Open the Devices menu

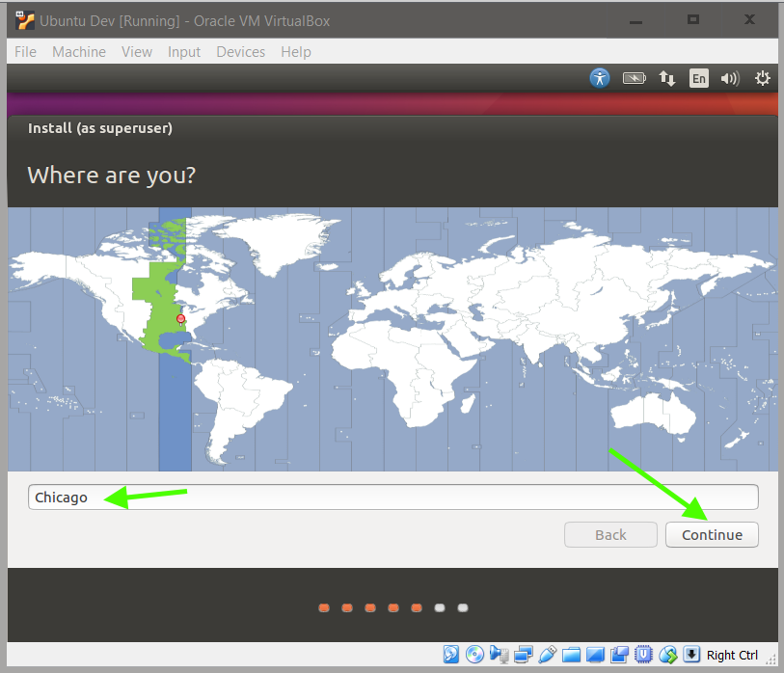click(x=240, y=52)
